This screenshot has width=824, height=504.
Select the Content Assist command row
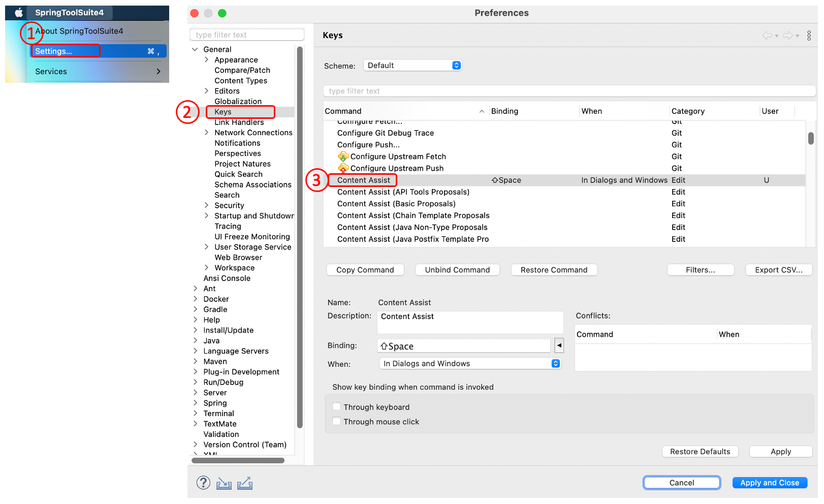(x=564, y=180)
